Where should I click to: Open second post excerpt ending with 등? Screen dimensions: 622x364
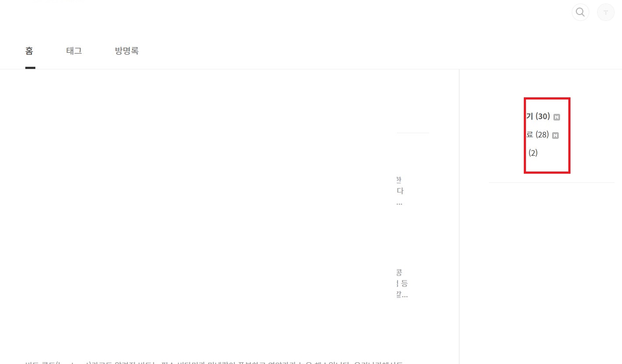[402, 283]
